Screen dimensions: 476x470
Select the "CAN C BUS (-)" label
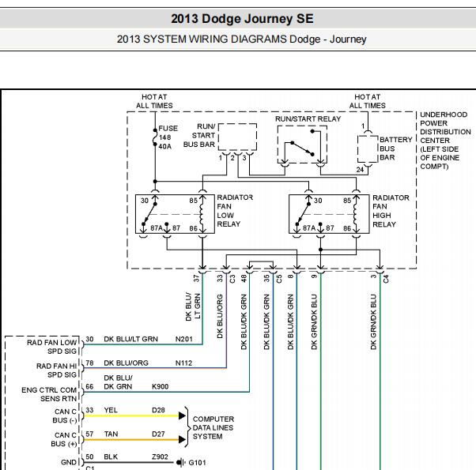[x=64, y=416]
